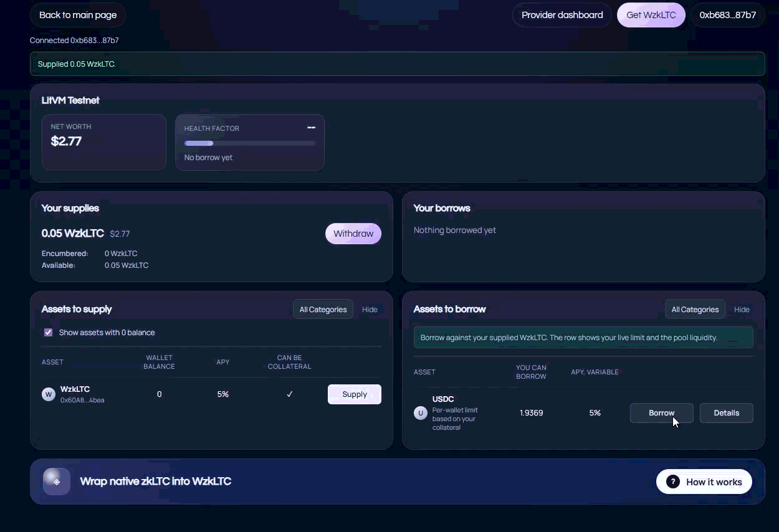Screen dimensions: 779x532
Task: Click the WzkLTC contract address 0x60A8...4bea
Action: [x=82, y=401]
